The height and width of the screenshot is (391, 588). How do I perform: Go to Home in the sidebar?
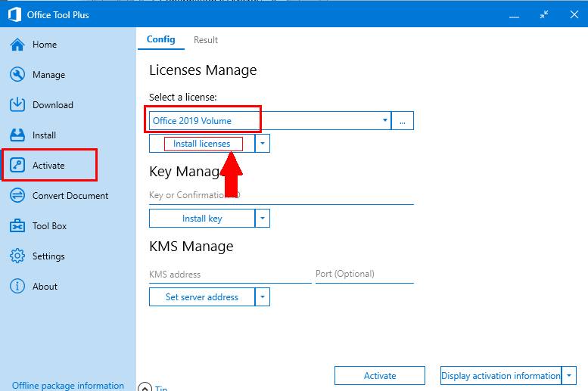click(44, 45)
